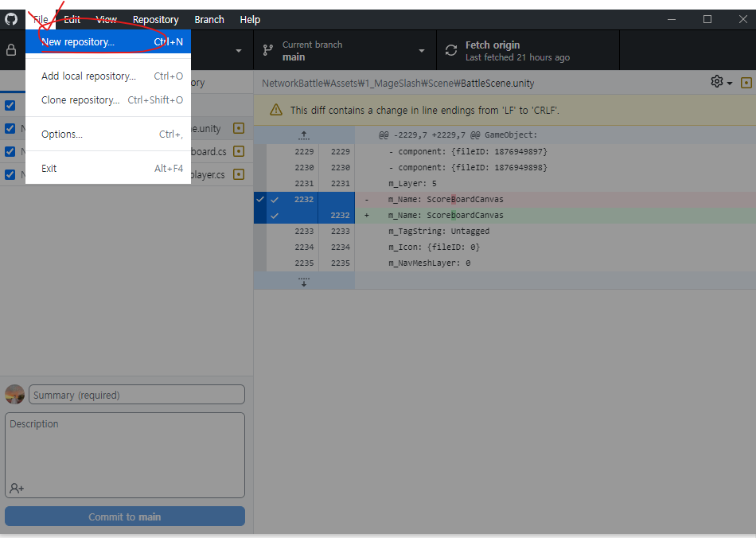
Task: Open the Current branch main dropdown
Action: [x=345, y=49]
